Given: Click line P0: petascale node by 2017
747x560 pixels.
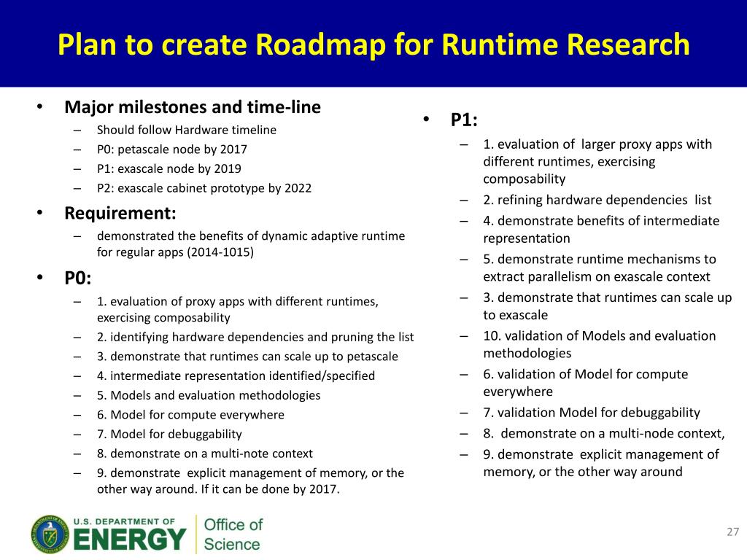Looking at the screenshot, I should pyautogui.click(x=172, y=149).
